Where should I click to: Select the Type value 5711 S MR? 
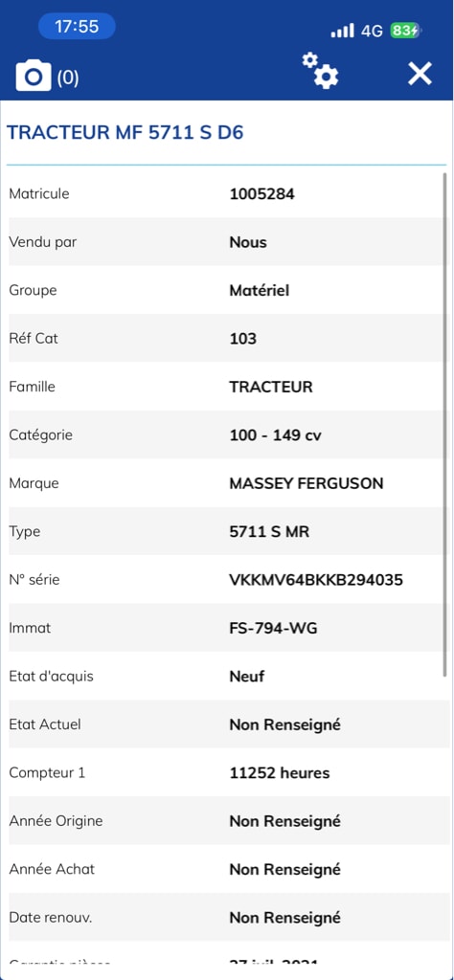(x=269, y=532)
